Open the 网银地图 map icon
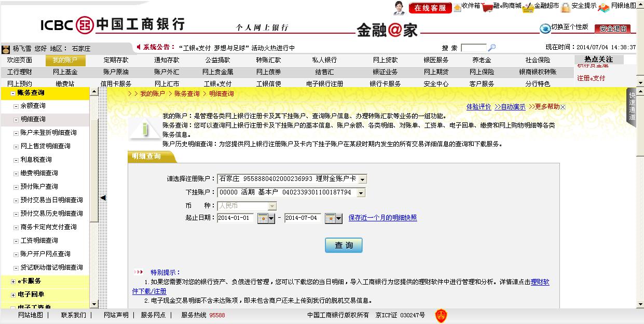 click(604, 7)
